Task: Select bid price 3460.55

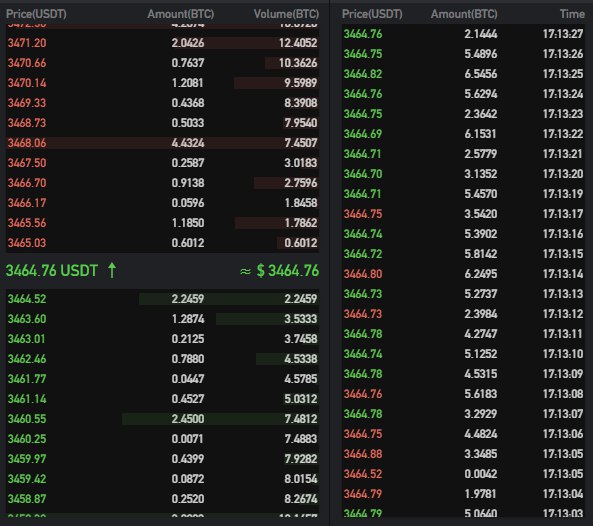Action: point(27,419)
